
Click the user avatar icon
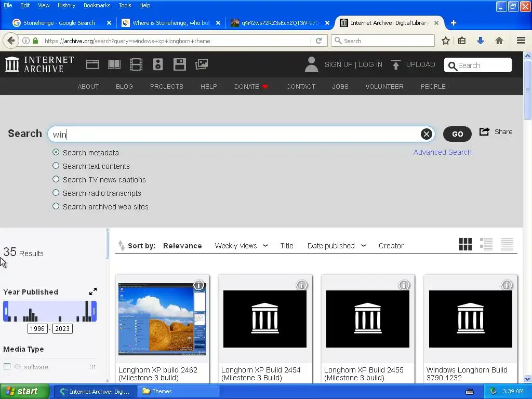point(311,64)
